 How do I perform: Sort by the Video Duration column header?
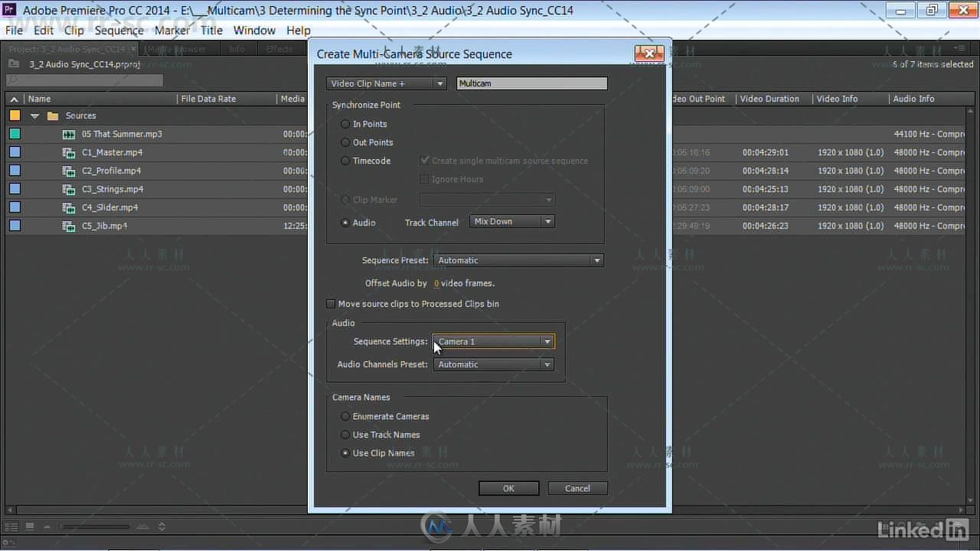(769, 99)
